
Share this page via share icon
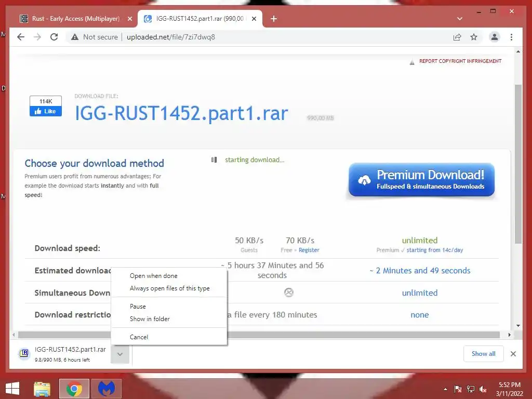point(457,37)
